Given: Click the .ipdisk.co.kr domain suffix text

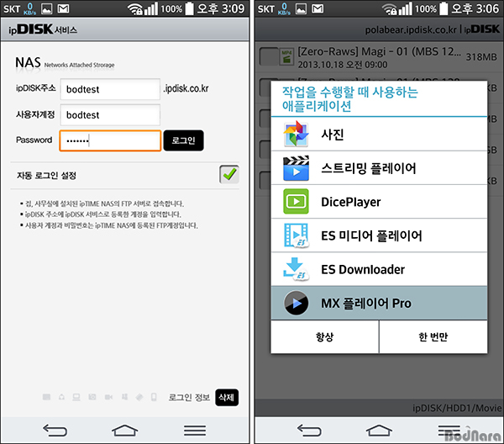Looking at the screenshot, I should tap(186, 88).
